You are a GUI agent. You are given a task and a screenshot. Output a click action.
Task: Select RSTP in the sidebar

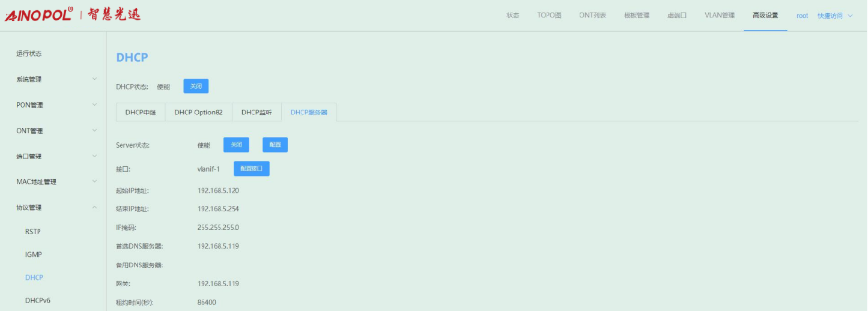click(33, 232)
